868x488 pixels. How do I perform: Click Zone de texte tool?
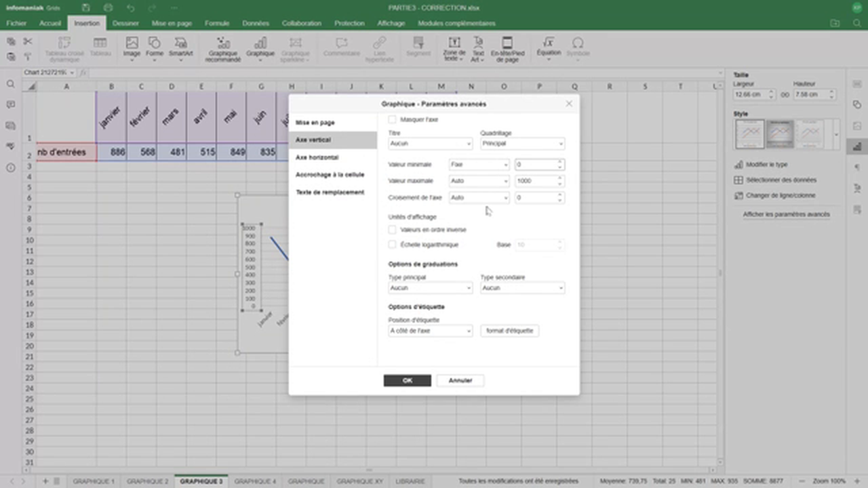coord(454,49)
